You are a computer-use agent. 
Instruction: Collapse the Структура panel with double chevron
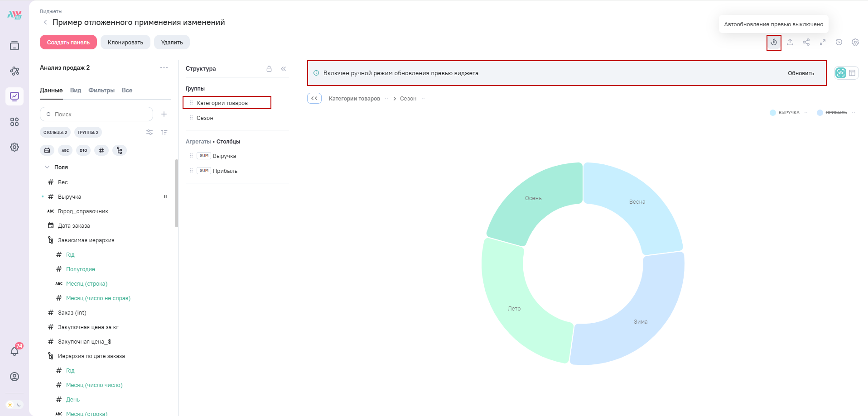[x=284, y=69]
